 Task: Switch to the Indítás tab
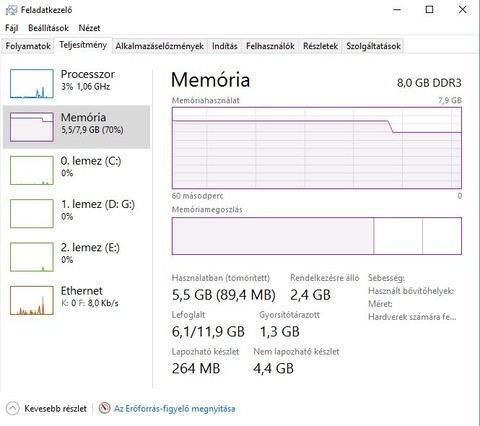pyautogui.click(x=225, y=46)
